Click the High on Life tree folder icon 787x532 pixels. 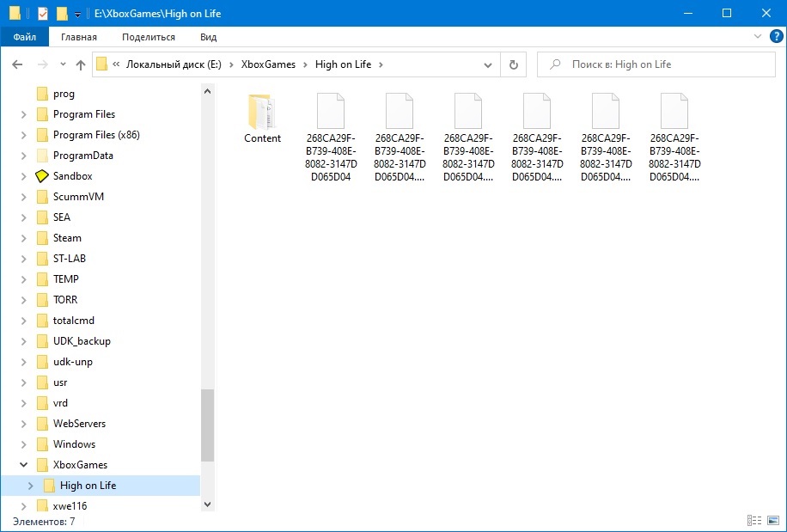(x=49, y=486)
